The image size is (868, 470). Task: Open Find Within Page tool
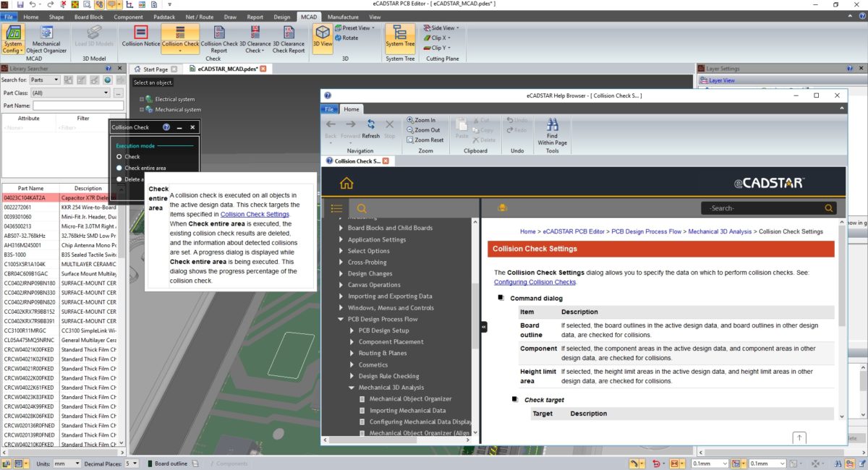[552, 132]
